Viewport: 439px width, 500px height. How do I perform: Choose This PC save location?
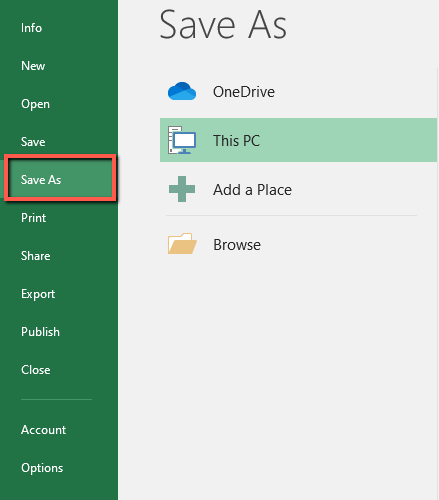(x=298, y=140)
